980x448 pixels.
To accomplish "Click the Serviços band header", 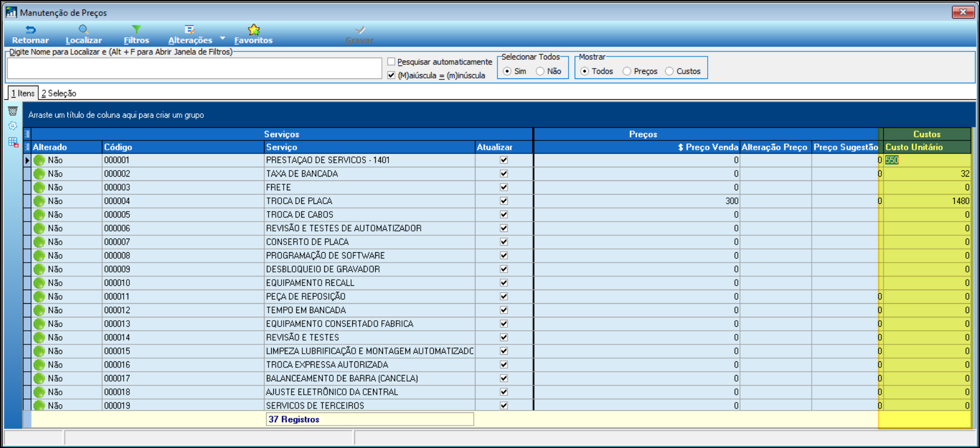I will (x=282, y=134).
